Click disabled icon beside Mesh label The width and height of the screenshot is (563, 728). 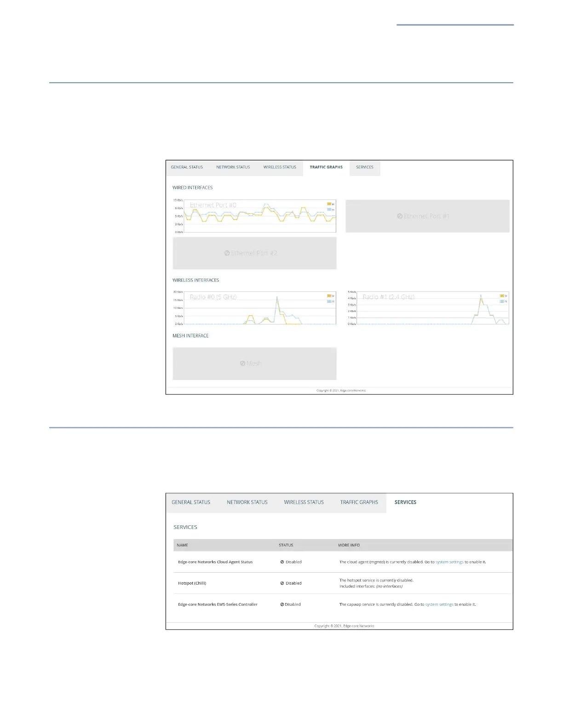tap(242, 363)
